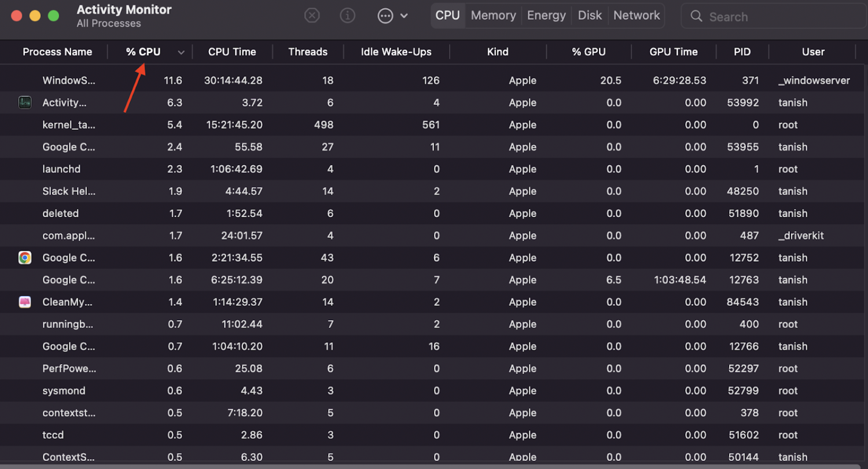This screenshot has height=469, width=868.
Task: Expand the chevron beside the ellipsis button
Action: click(x=404, y=16)
